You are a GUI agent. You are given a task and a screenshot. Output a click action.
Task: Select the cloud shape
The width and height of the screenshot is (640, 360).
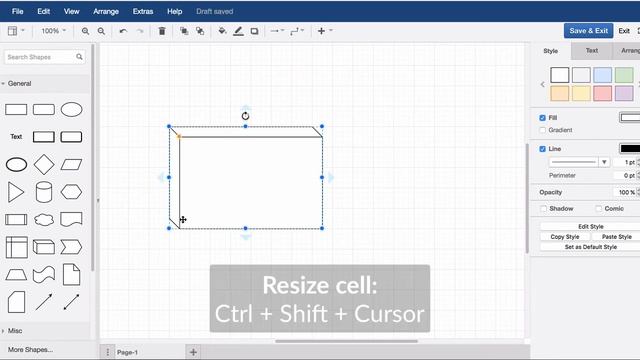point(44,220)
